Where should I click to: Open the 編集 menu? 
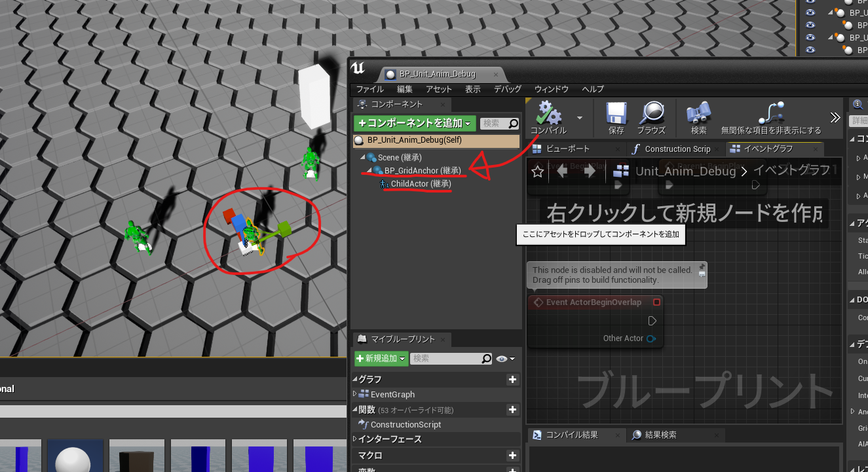(x=405, y=89)
